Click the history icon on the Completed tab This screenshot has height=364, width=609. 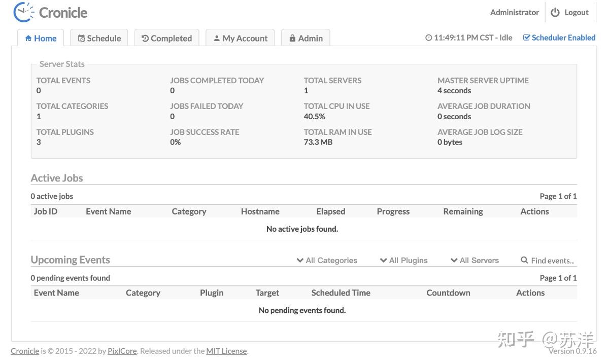(144, 38)
